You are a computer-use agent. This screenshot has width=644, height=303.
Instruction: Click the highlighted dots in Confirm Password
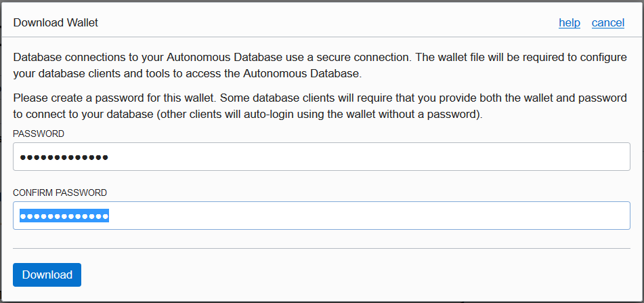64,216
